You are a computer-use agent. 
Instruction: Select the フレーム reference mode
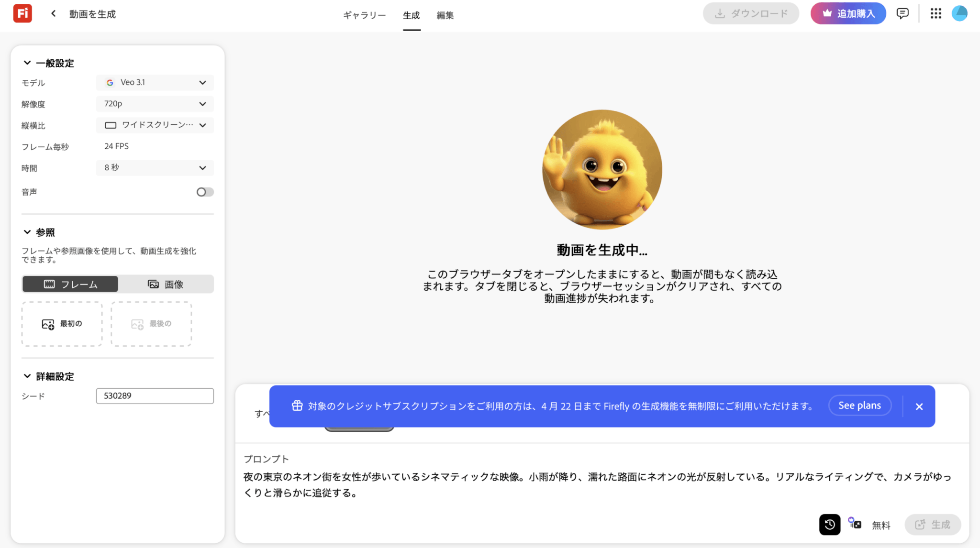pyautogui.click(x=70, y=284)
